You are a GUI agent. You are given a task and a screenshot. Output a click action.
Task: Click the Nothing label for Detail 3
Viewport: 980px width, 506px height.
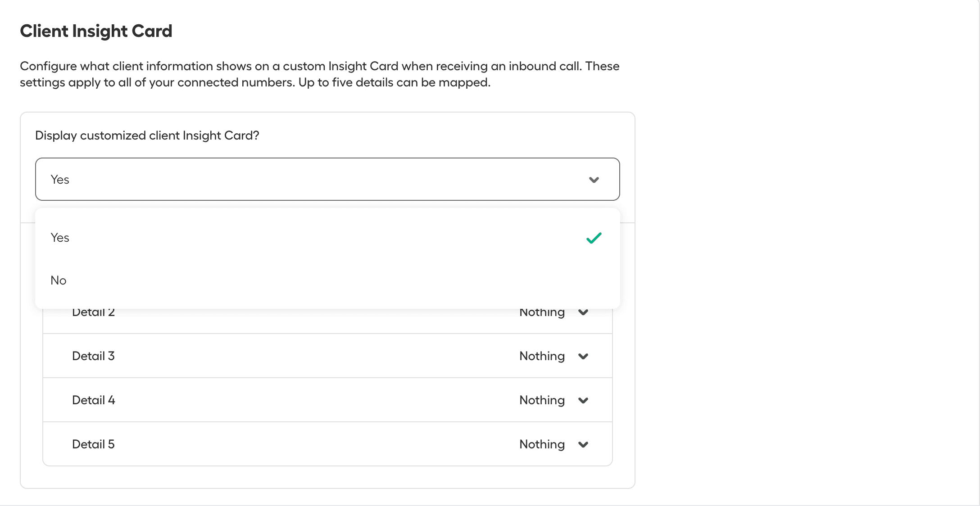click(x=542, y=356)
